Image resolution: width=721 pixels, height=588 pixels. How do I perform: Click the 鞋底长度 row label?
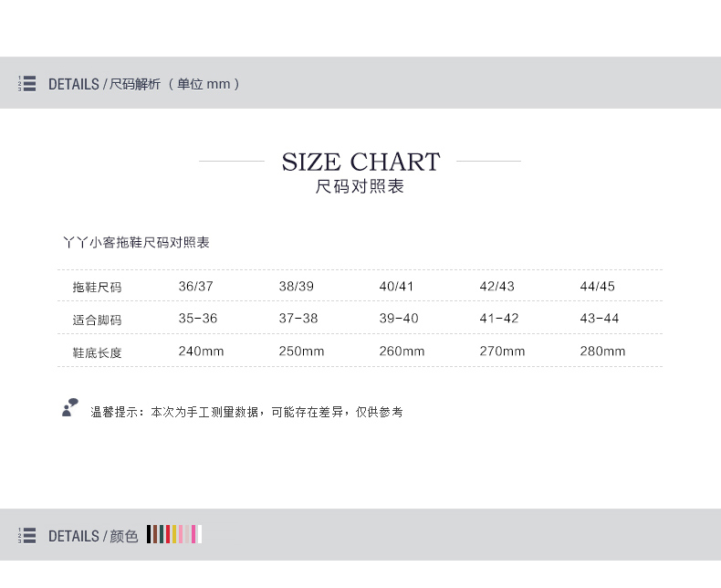97,352
